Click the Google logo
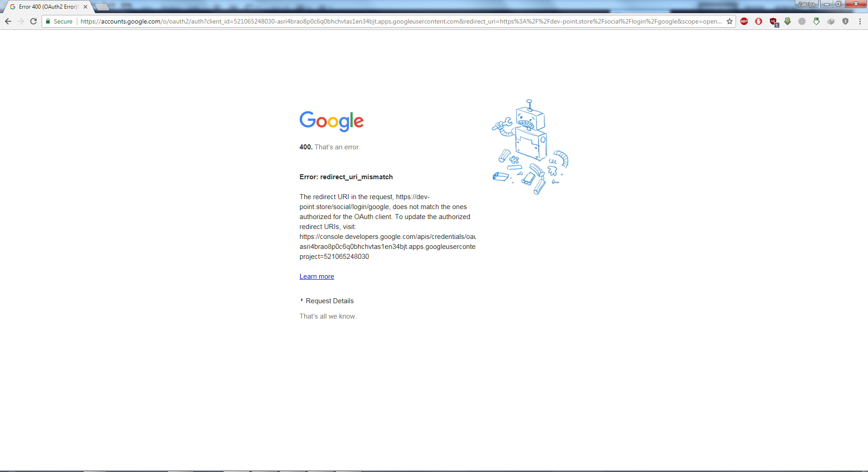This screenshot has width=868, height=472. tap(331, 121)
